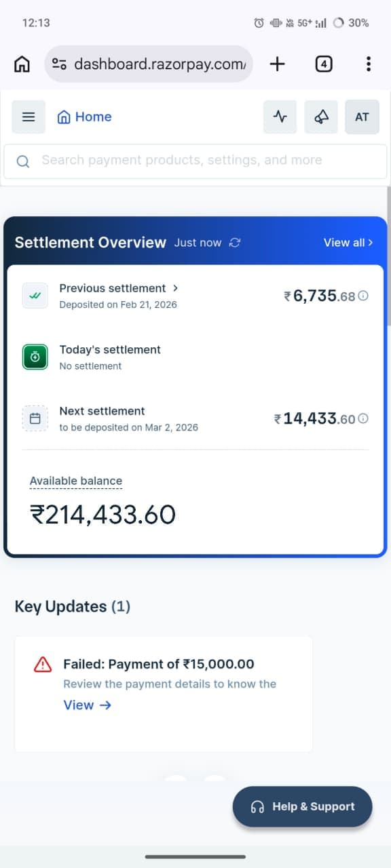Click the info icon beside ₹14,433.60
This screenshot has height=868, width=391.
point(363,418)
